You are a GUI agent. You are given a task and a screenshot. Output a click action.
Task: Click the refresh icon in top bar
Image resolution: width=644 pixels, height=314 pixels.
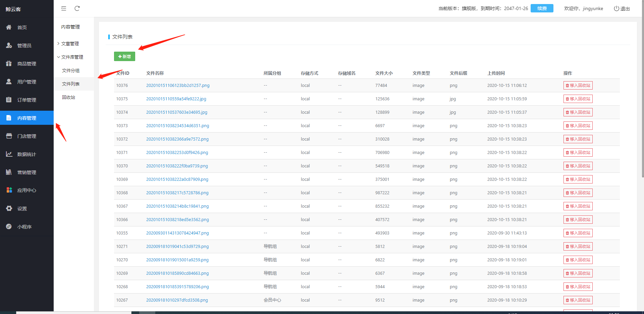pyautogui.click(x=77, y=8)
